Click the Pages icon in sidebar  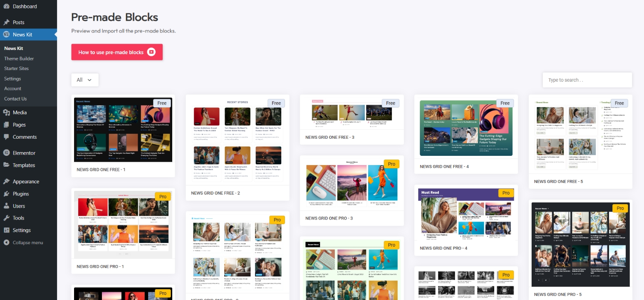pyautogui.click(x=7, y=125)
